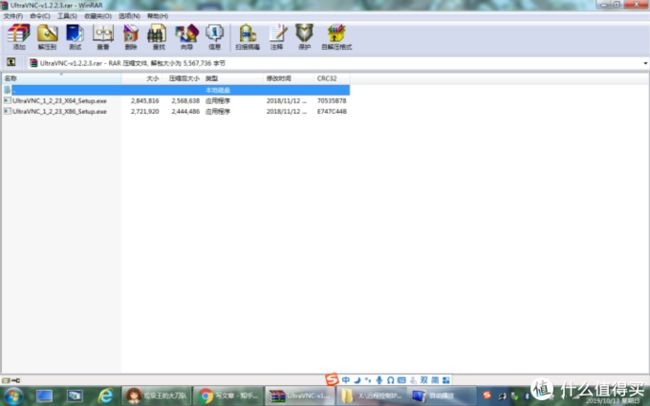
Task: Click the CRC32 value 70535B78
Action: coord(332,101)
